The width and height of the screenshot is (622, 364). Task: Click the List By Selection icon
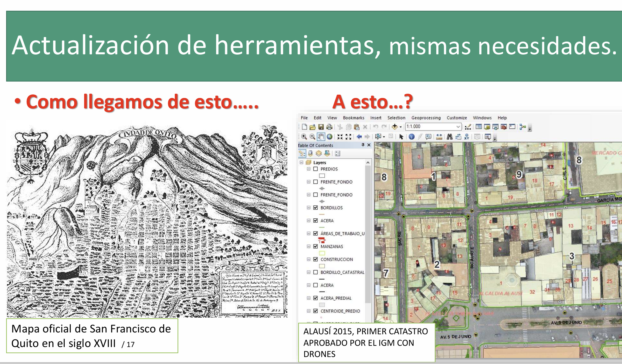[327, 153]
